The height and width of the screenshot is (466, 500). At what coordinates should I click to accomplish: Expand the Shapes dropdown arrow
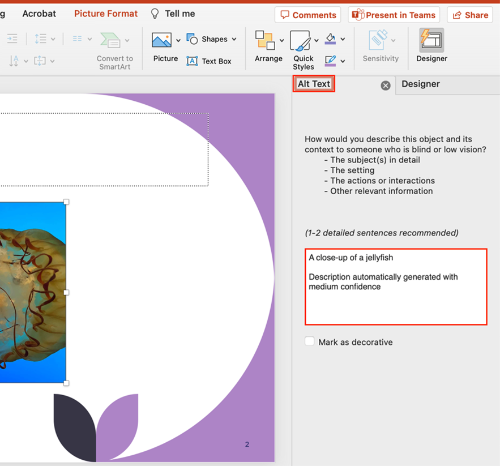click(234, 39)
